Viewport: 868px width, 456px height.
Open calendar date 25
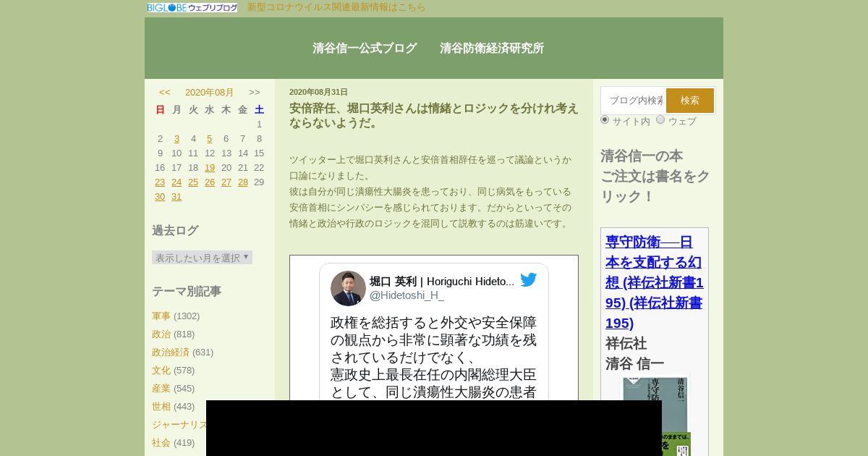point(193,182)
